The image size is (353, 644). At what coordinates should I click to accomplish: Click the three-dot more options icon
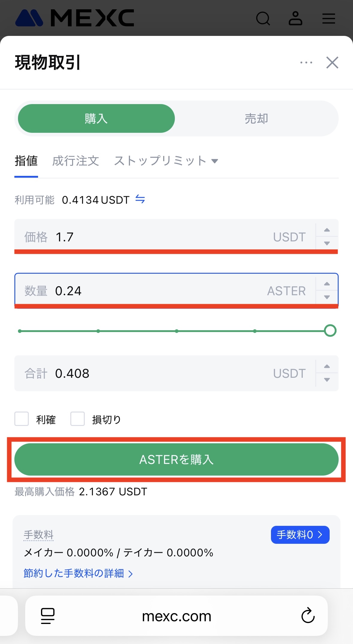[x=306, y=63]
